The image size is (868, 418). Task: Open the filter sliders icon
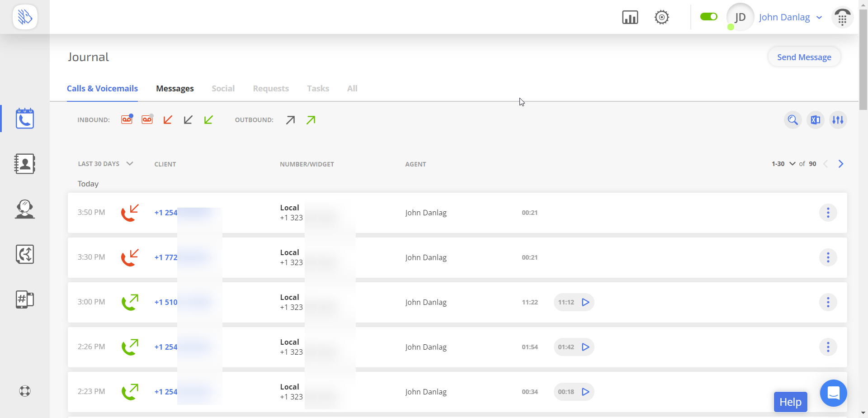(838, 120)
